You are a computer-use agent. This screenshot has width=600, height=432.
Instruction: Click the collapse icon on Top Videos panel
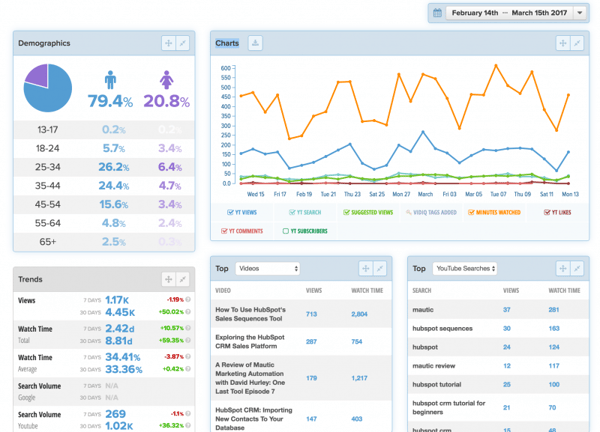[x=380, y=269]
